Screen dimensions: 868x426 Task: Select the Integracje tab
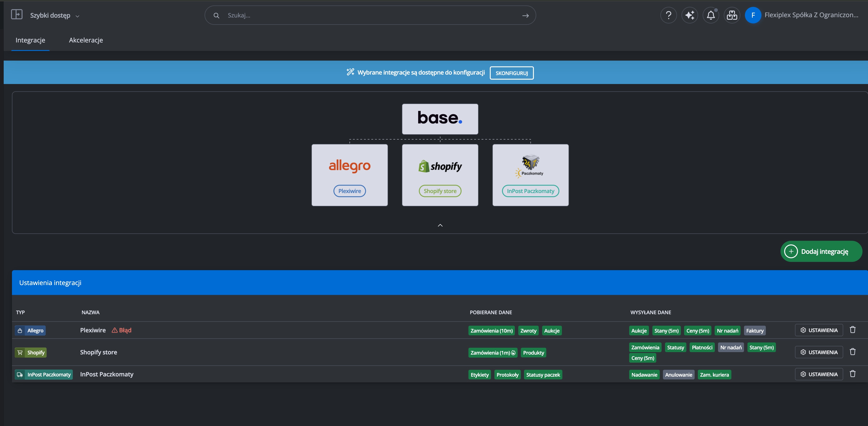coord(30,40)
